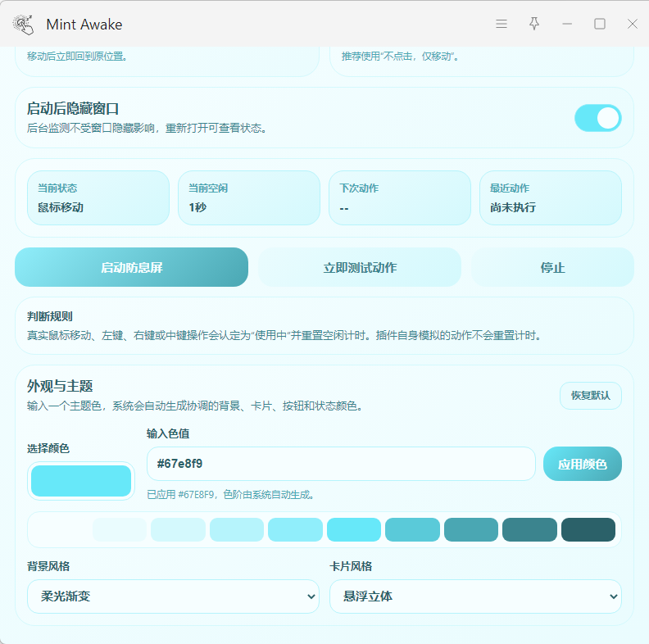Open the hamburger menu in title bar
649x644 pixels.
click(501, 24)
